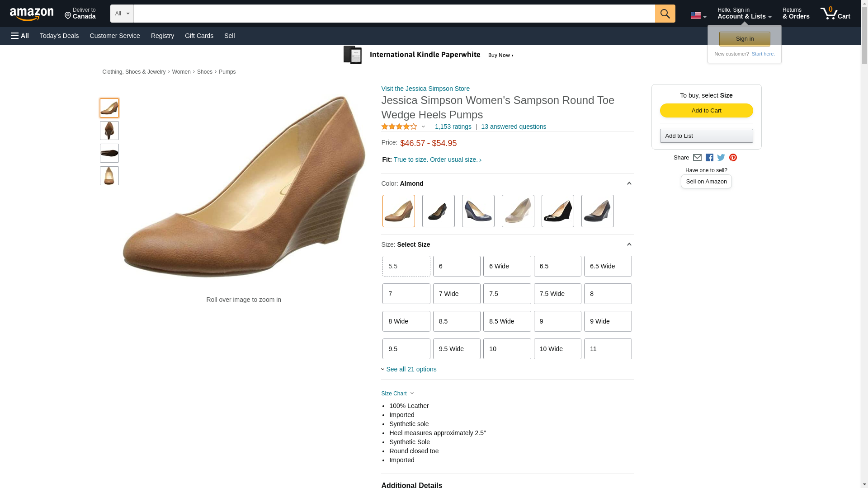
Task: Go to Gift Cards menu item
Action: pos(199,36)
